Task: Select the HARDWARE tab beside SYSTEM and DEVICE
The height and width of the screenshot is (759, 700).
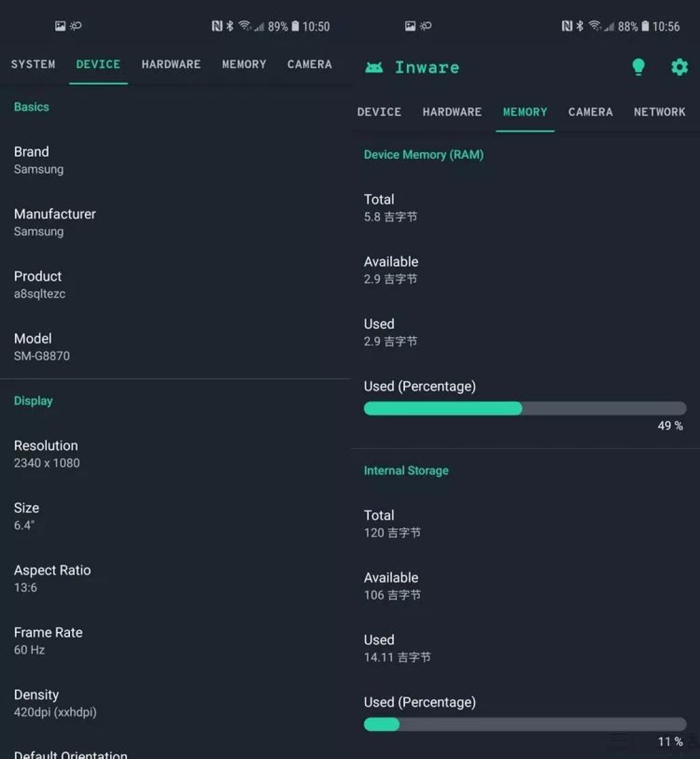Action: pyautogui.click(x=171, y=64)
